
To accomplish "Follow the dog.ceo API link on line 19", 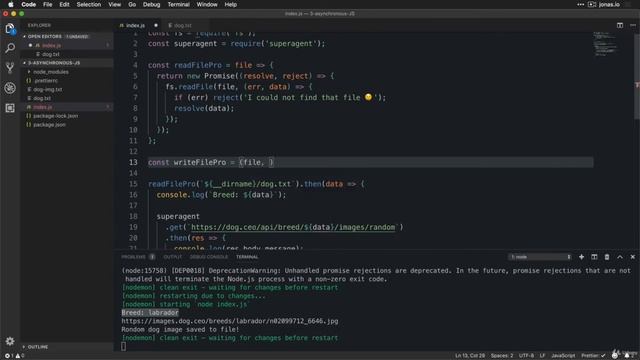I will pyautogui.click(x=293, y=227).
